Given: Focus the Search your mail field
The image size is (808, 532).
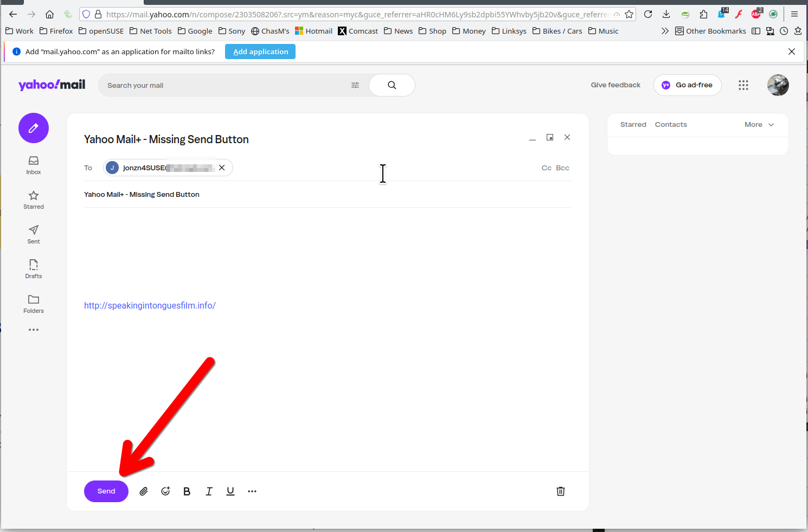Looking at the screenshot, I should tap(225, 85).
